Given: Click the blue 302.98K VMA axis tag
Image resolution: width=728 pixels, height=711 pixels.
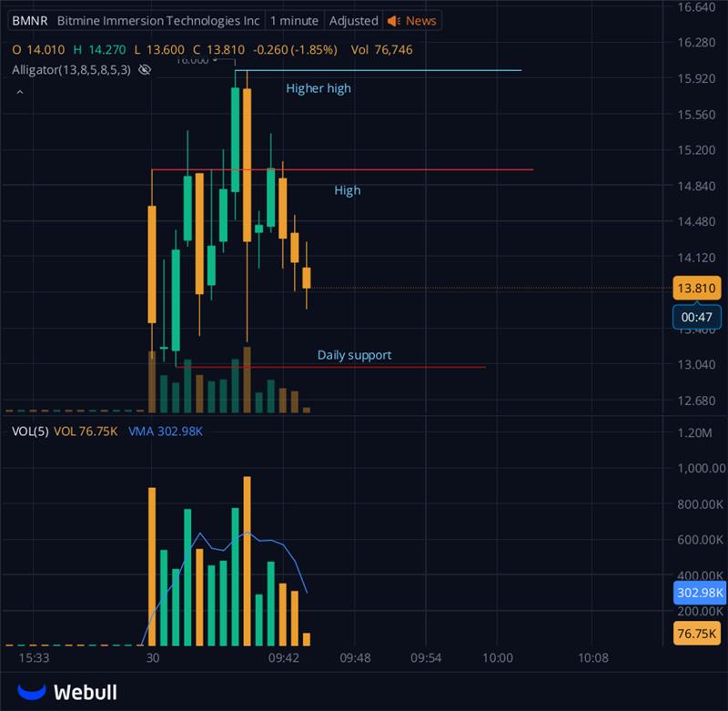Looking at the screenshot, I should tap(700, 592).
